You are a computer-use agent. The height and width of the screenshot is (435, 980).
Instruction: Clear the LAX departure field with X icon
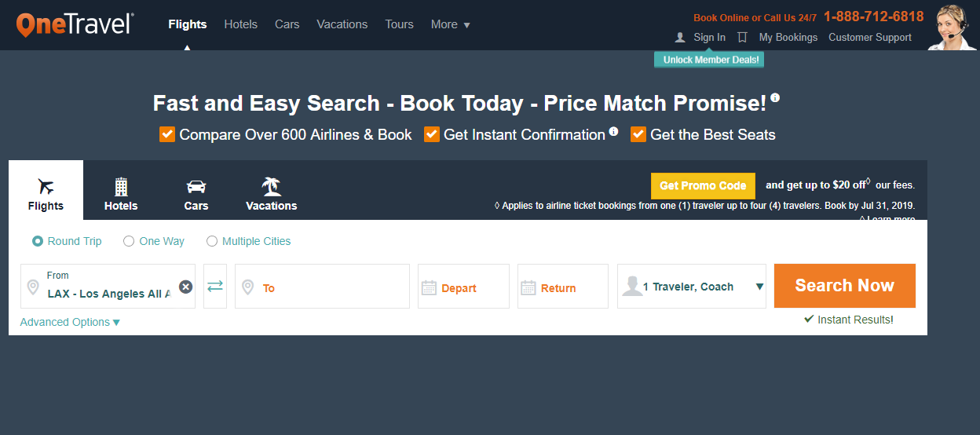point(185,287)
